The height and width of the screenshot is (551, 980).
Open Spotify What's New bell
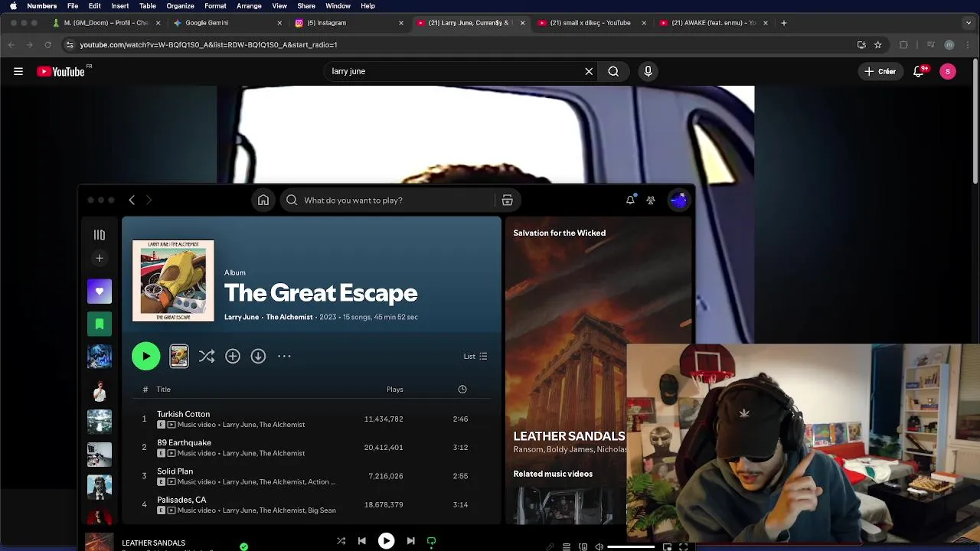click(630, 201)
